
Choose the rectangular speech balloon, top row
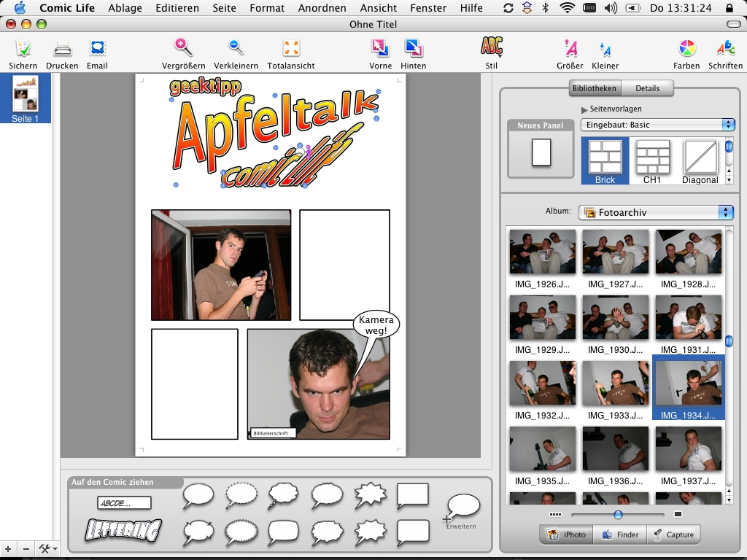413,496
